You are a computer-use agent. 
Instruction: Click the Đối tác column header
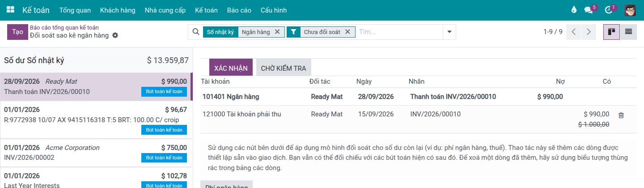click(x=320, y=81)
